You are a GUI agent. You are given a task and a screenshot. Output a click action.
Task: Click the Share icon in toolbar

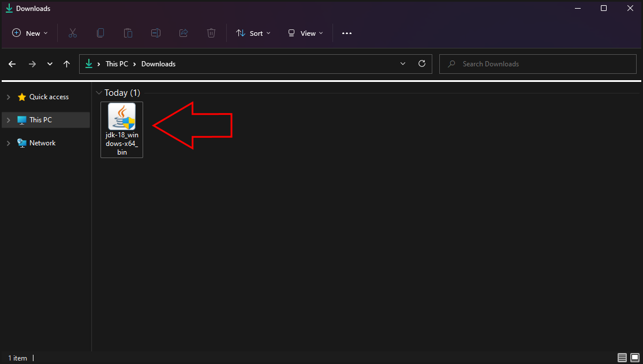(x=184, y=33)
